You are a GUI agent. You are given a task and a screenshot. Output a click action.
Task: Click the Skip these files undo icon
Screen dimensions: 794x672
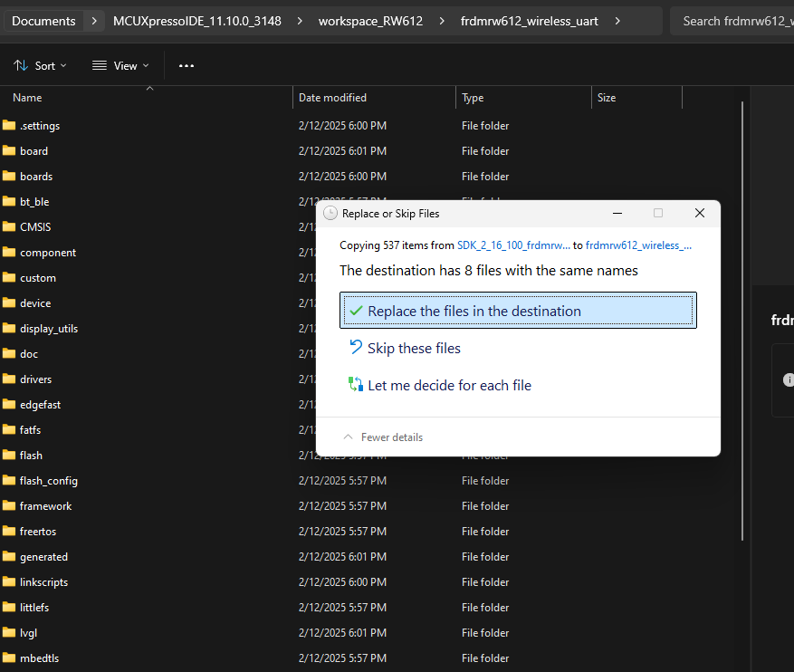pos(356,348)
